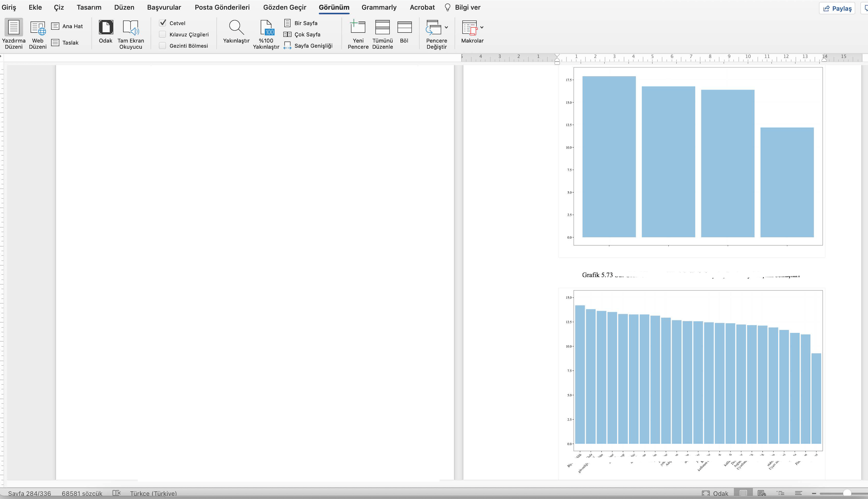Expand Pencere Değiştir dropdown arrow
Viewport: 868px width, 499px height.
pyautogui.click(x=446, y=27)
